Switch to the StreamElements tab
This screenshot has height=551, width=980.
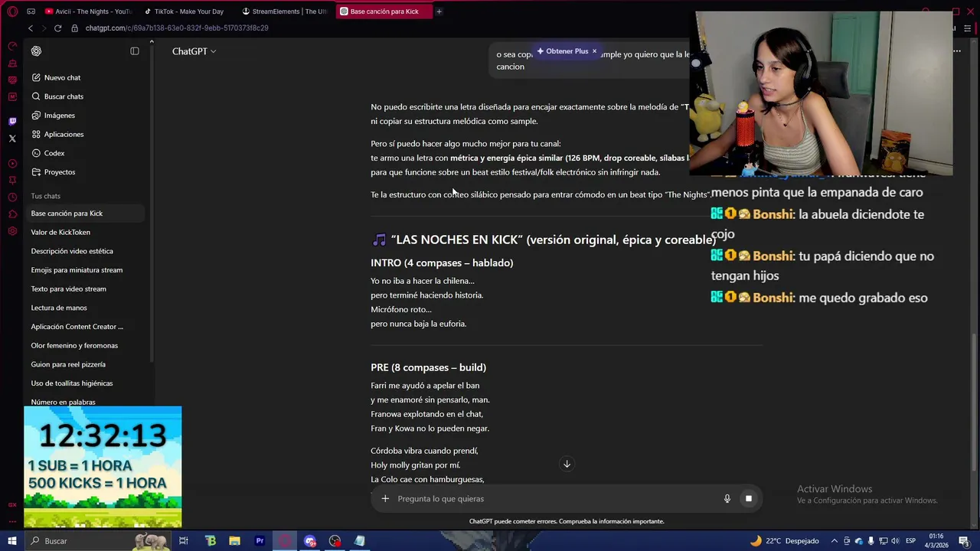point(285,11)
